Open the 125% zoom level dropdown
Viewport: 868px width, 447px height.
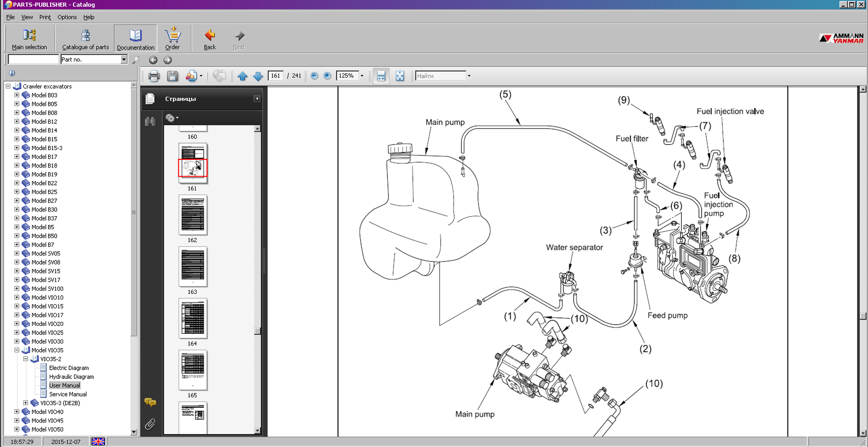362,76
